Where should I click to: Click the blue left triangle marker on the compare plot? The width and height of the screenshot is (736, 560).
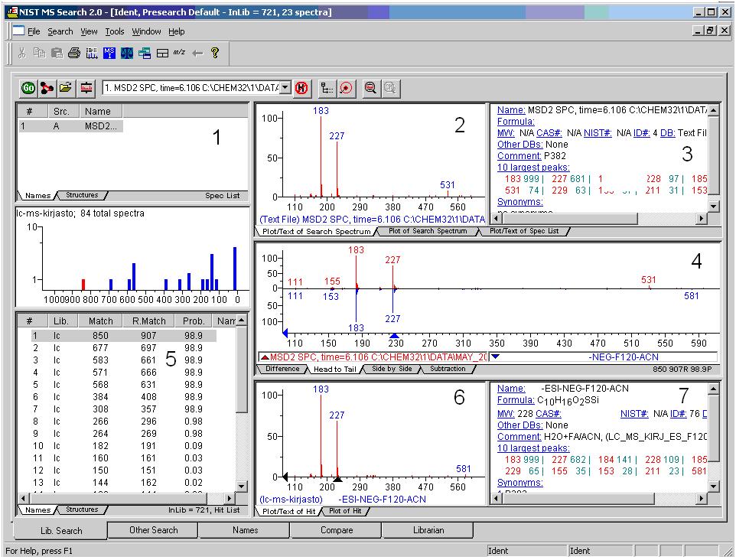(x=285, y=333)
